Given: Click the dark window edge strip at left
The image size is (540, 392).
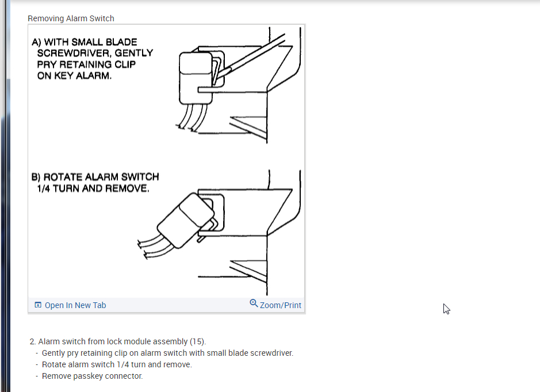Looking at the screenshot, I should click(5, 196).
